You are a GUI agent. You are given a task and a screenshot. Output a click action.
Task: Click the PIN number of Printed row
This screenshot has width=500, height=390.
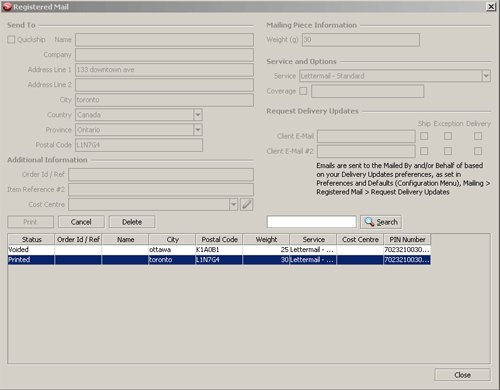pos(407,260)
